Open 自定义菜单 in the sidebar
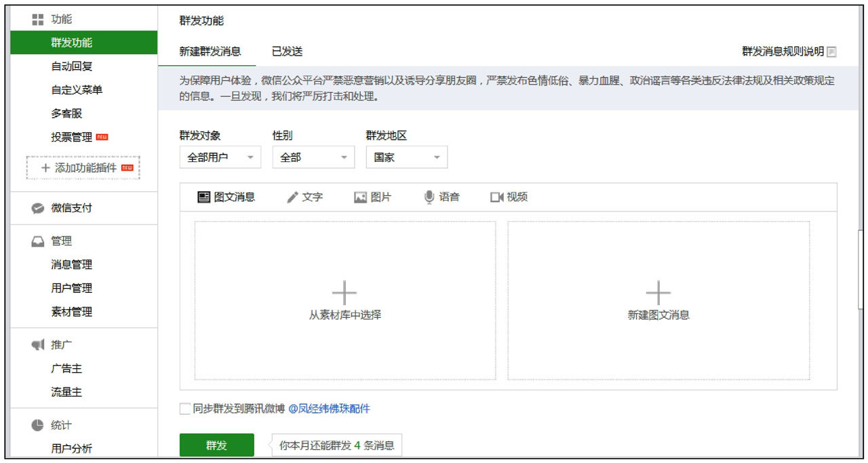The height and width of the screenshot is (463, 868). coord(77,90)
